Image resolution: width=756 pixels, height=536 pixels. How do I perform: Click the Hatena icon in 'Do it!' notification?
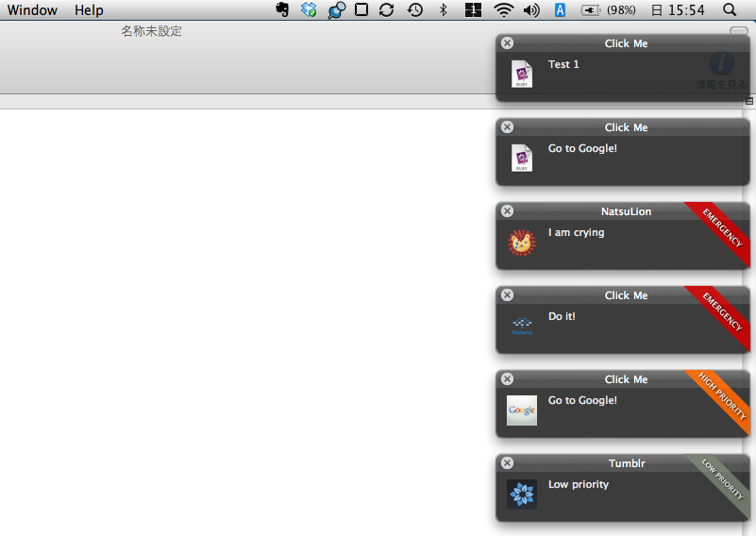point(522,327)
